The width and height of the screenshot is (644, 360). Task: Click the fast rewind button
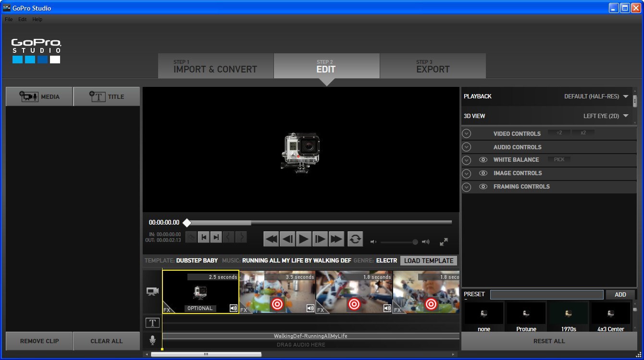pos(272,239)
